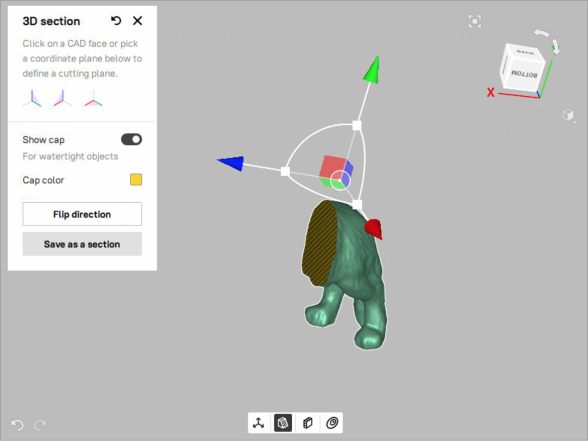This screenshot has height=441, width=588.
Task: Close the 3D section panel
Action: click(x=138, y=21)
